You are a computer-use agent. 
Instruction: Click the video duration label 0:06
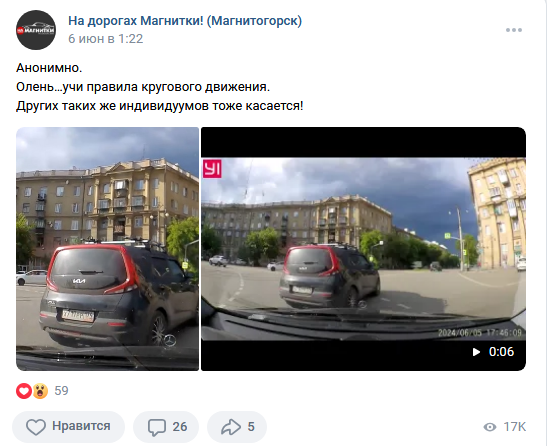pyautogui.click(x=501, y=352)
